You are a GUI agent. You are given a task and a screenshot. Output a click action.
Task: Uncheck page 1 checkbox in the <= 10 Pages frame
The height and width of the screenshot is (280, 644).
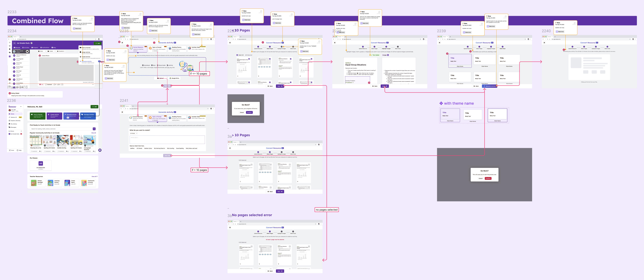point(249,59)
